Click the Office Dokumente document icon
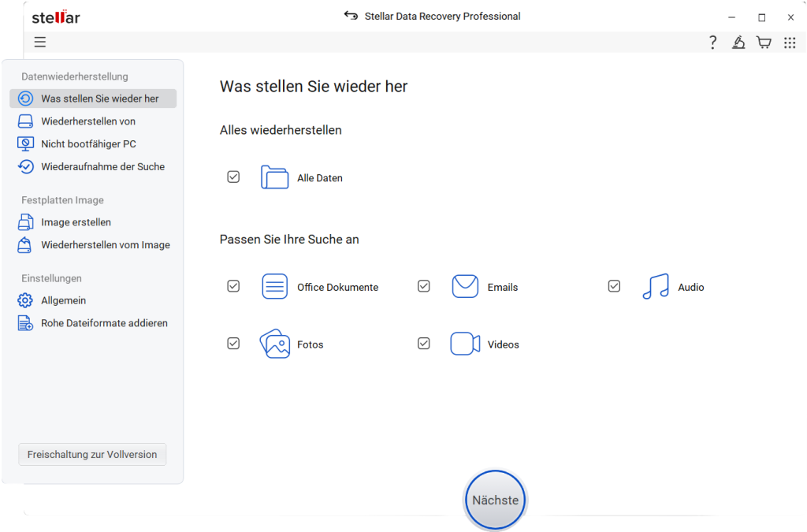The width and height of the screenshot is (807, 532). click(x=275, y=287)
